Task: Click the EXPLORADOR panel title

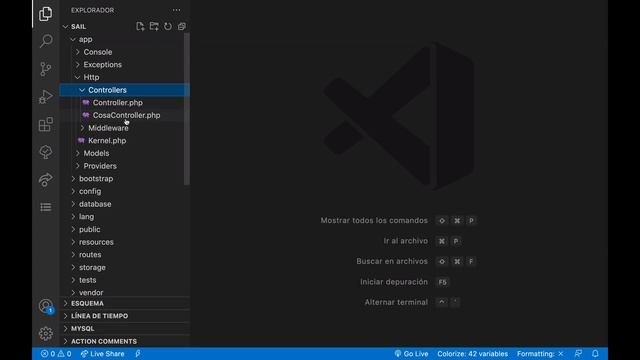Action: point(93,10)
